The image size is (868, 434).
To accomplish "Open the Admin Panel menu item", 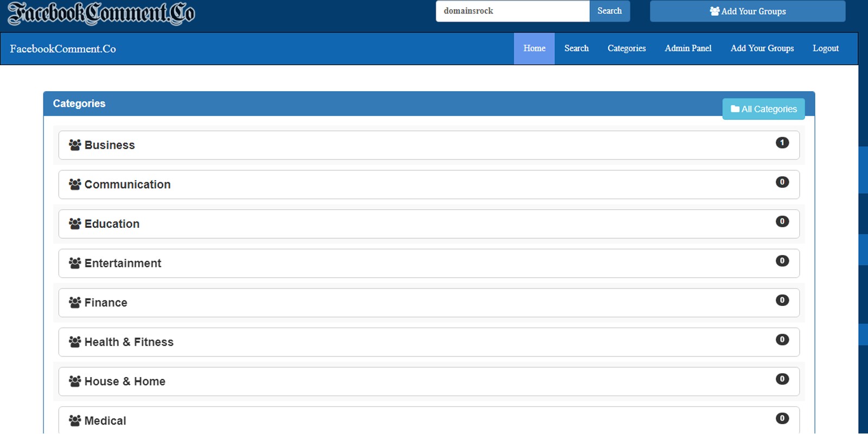I will (x=688, y=48).
